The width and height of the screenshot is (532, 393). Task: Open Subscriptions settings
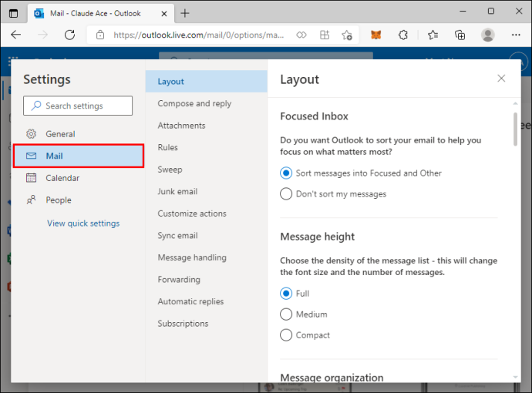(207, 324)
